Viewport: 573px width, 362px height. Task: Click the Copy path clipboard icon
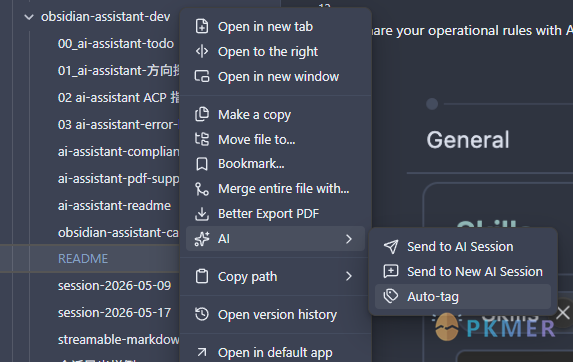click(202, 277)
